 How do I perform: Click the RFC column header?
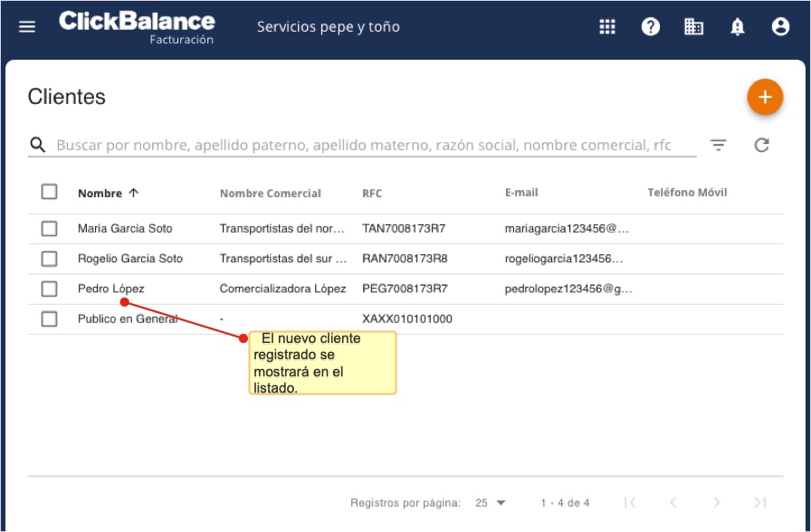point(372,193)
